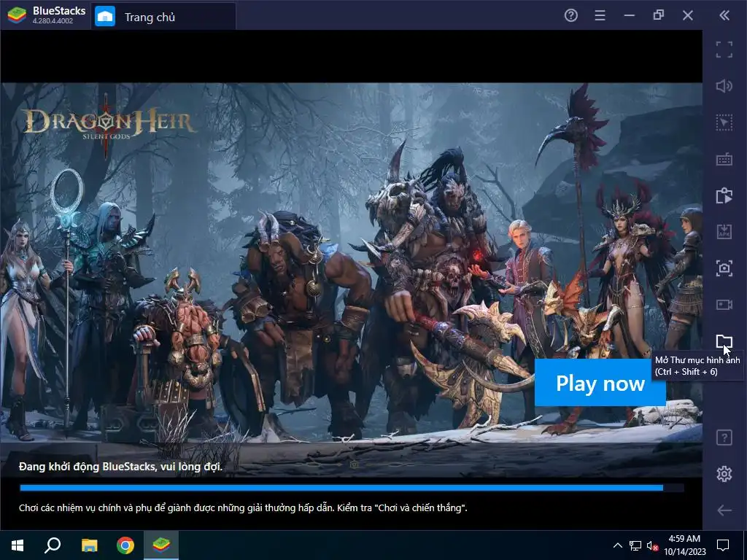Open Google Chrome from taskbar
Screen dimensions: 747x560
(125, 545)
